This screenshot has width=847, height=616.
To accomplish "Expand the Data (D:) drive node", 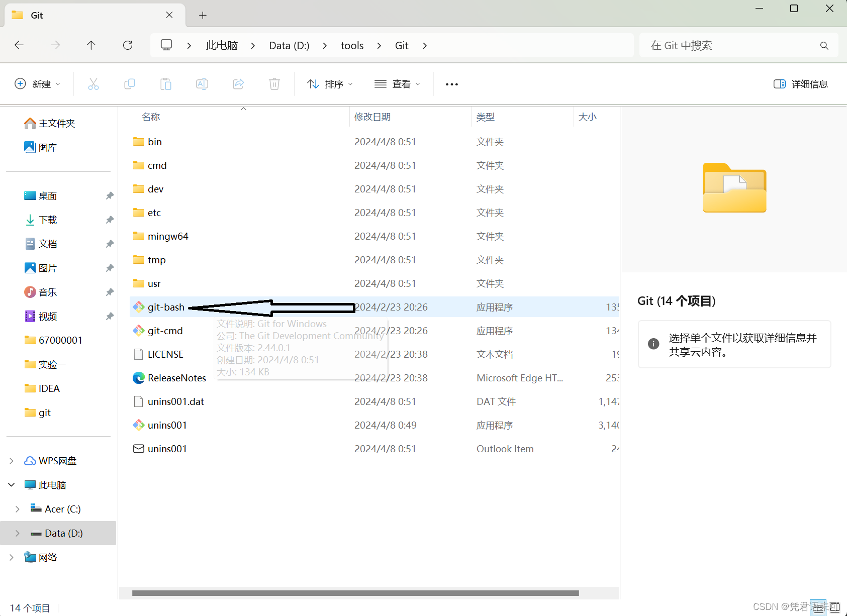I will pos(18,533).
